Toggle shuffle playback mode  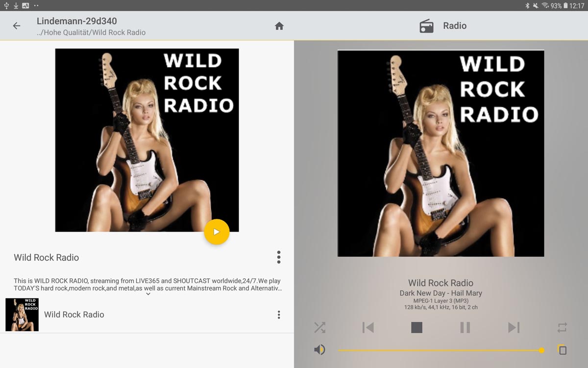(319, 327)
